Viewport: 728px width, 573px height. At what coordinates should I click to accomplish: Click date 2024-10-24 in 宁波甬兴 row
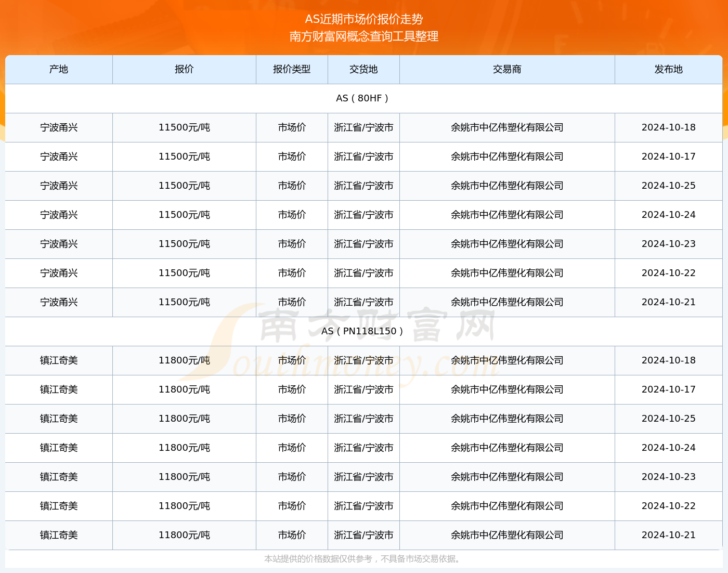click(668, 215)
